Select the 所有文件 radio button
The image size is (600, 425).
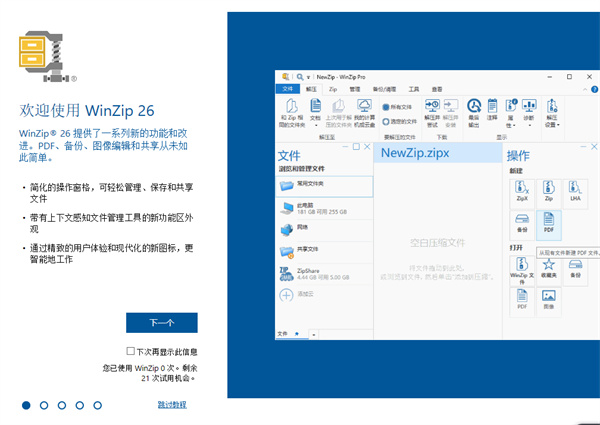(x=386, y=107)
